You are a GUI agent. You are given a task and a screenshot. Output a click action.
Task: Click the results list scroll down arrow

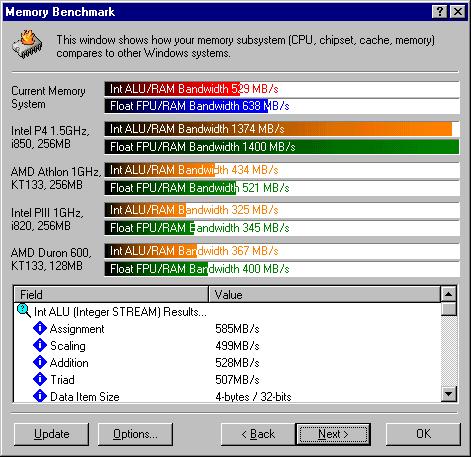(x=449, y=394)
